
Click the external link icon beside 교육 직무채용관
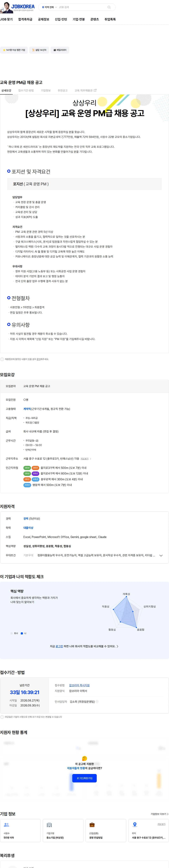coord(95,90)
